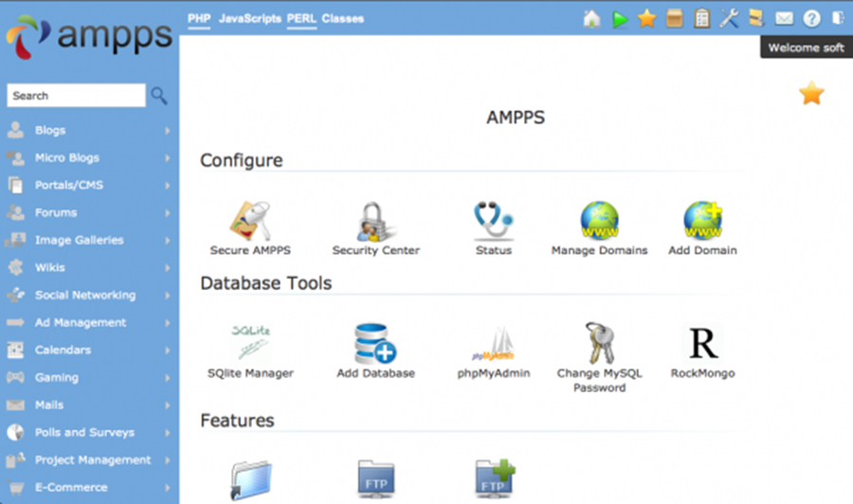Viewport: 853px width, 504px height.
Task: Expand the Blogs category arrow
Action: pyautogui.click(x=168, y=131)
